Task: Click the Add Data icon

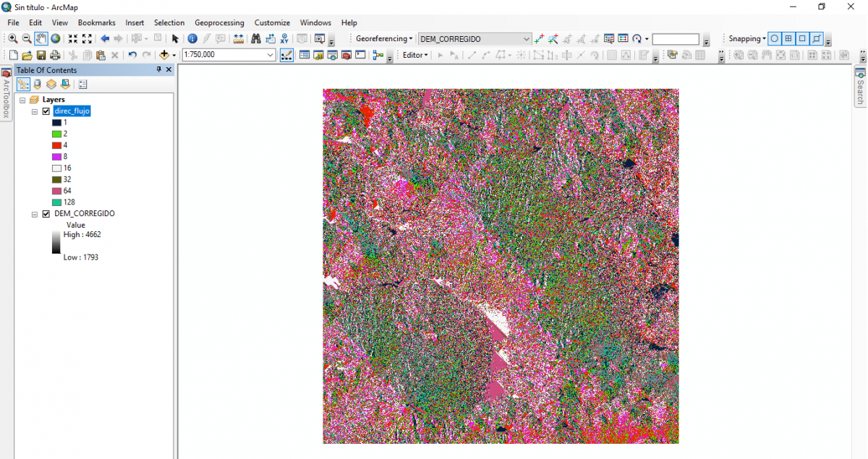Action: (165, 54)
